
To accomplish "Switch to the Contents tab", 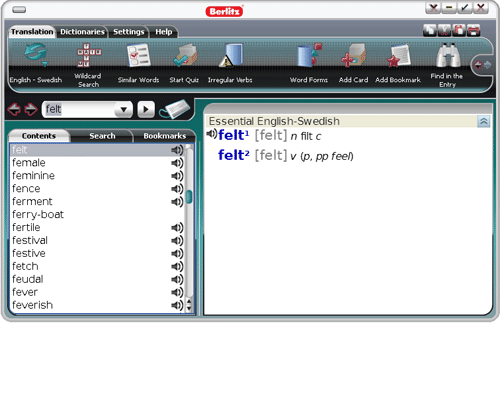I will pyautogui.click(x=39, y=136).
